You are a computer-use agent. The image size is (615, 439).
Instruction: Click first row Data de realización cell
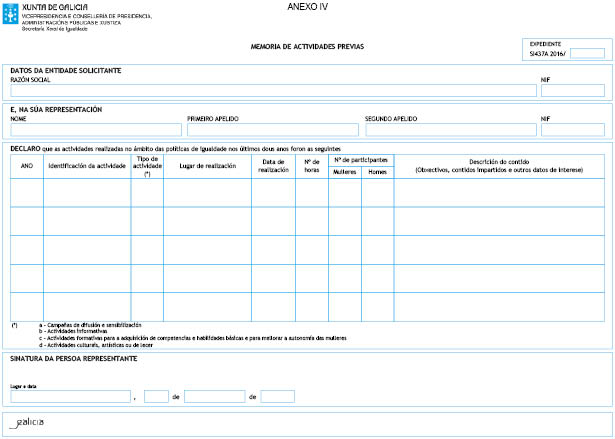(273, 192)
